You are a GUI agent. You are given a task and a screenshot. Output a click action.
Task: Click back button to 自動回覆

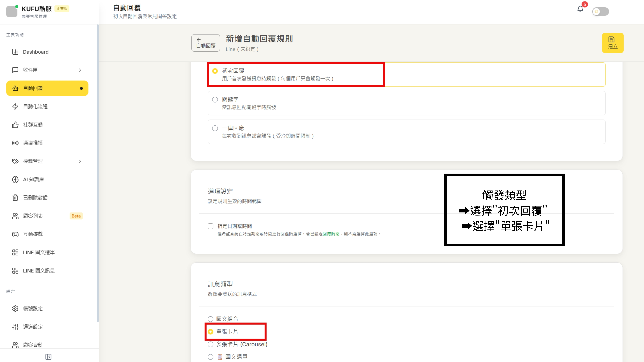pyautogui.click(x=206, y=43)
